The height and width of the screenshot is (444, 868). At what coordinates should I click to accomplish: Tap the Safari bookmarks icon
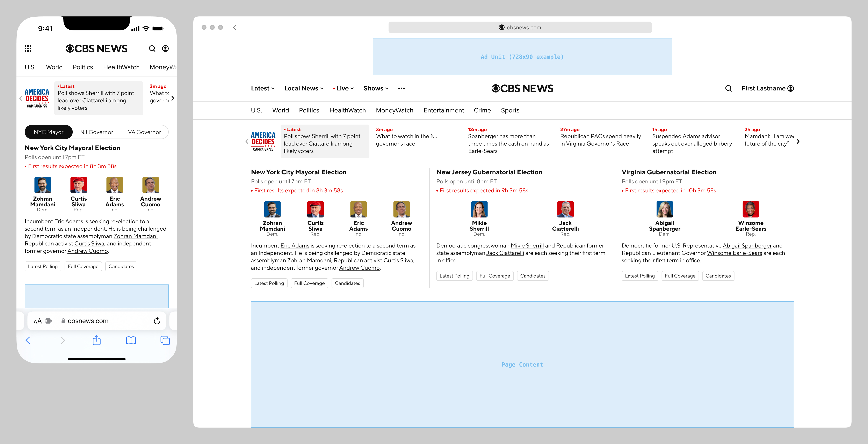pyautogui.click(x=131, y=340)
